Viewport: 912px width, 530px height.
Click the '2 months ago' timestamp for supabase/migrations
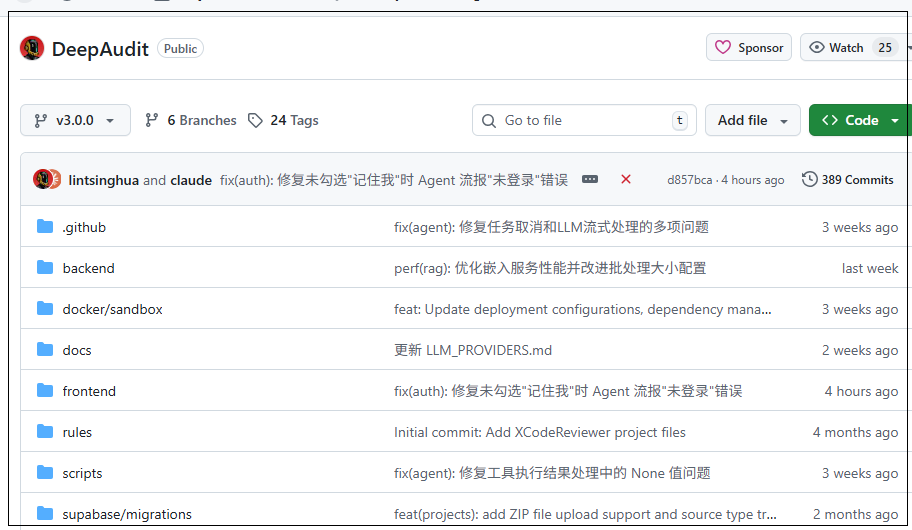855,514
